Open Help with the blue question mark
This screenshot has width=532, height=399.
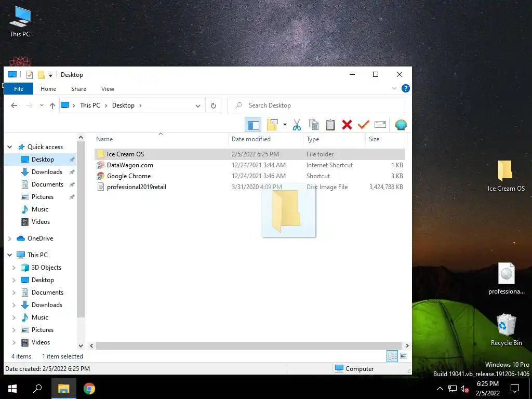pos(405,88)
